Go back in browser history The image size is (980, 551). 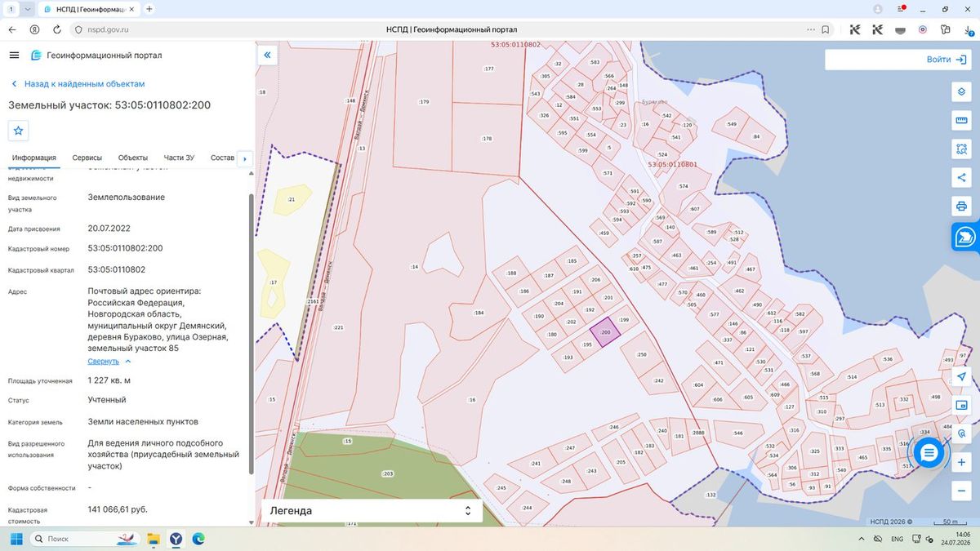[12, 29]
